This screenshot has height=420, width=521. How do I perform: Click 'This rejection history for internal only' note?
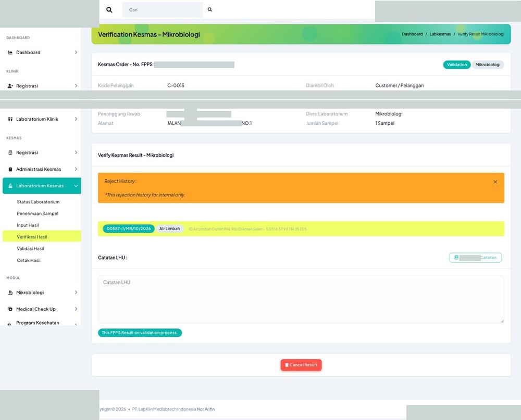[x=145, y=195]
